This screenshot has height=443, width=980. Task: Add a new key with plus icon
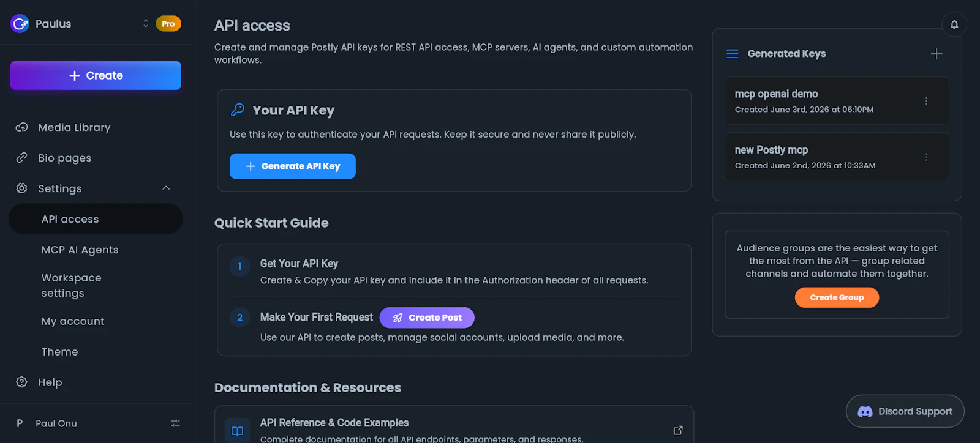point(937,54)
